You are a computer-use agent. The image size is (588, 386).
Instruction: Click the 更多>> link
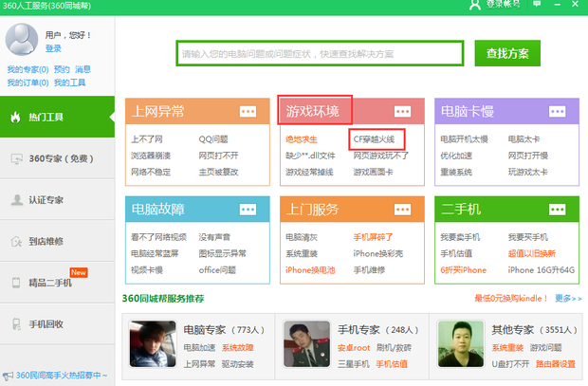568,298
